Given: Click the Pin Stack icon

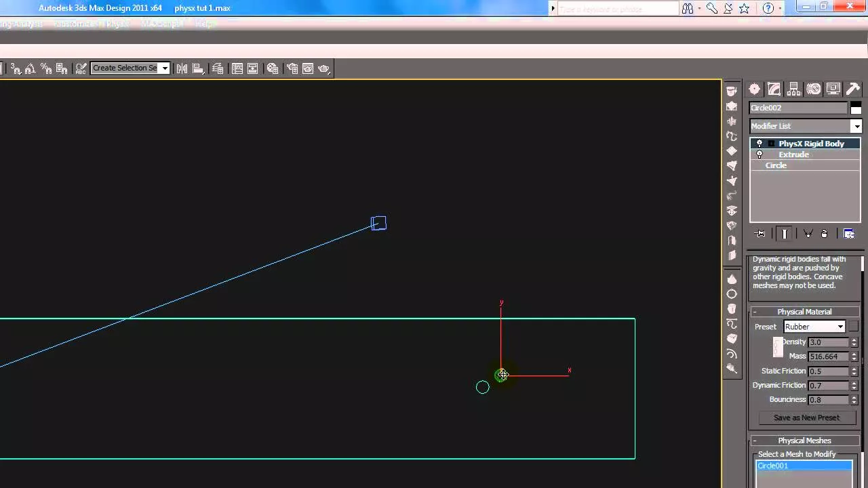Looking at the screenshot, I should point(760,234).
